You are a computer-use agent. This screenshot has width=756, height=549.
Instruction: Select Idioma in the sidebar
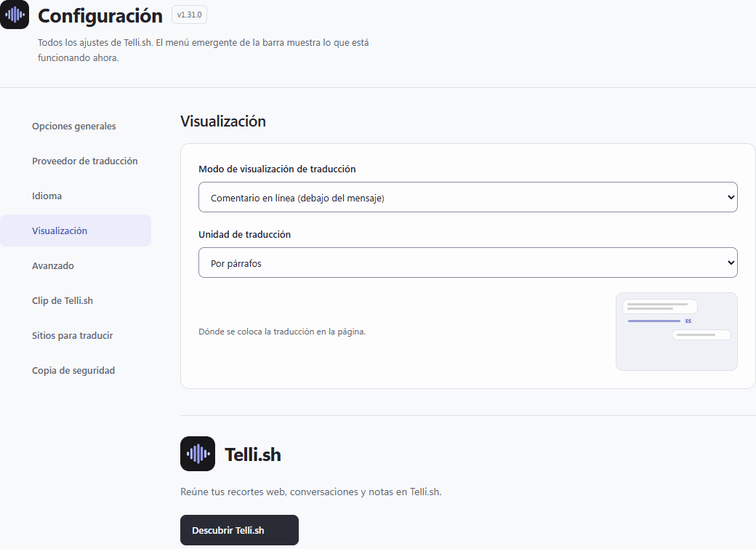point(47,196)
